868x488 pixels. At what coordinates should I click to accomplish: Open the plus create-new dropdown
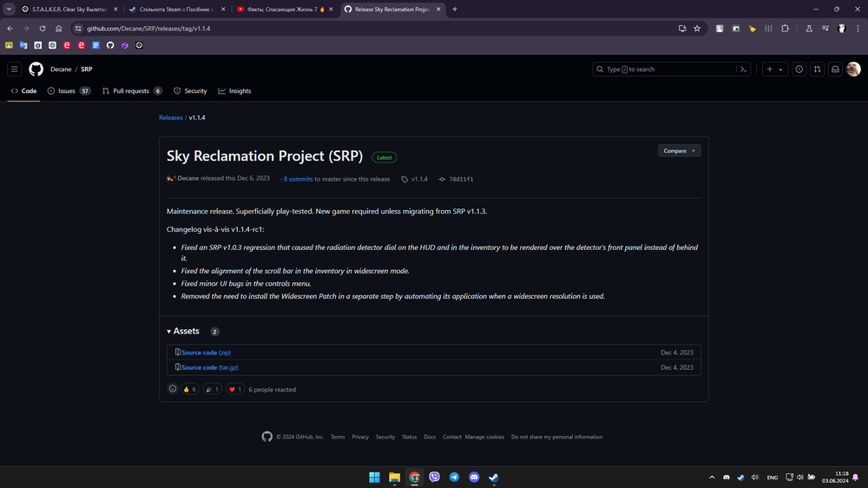tap(773, 69)
